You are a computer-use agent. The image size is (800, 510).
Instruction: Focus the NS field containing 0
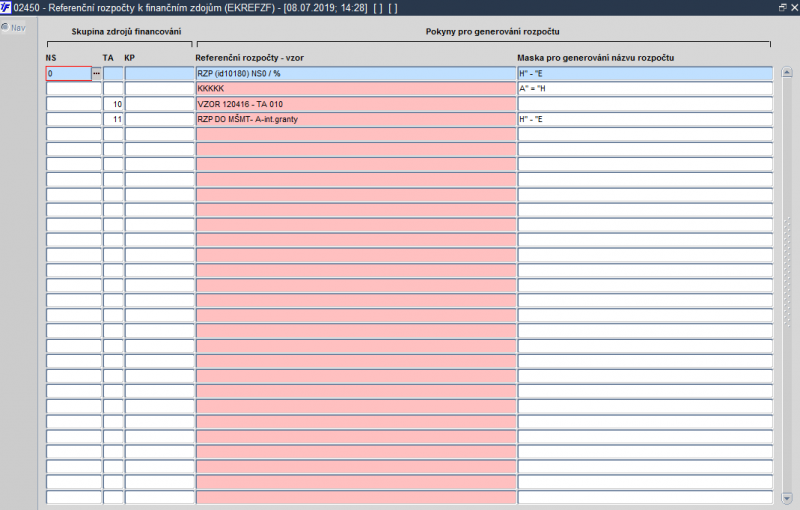69,73
